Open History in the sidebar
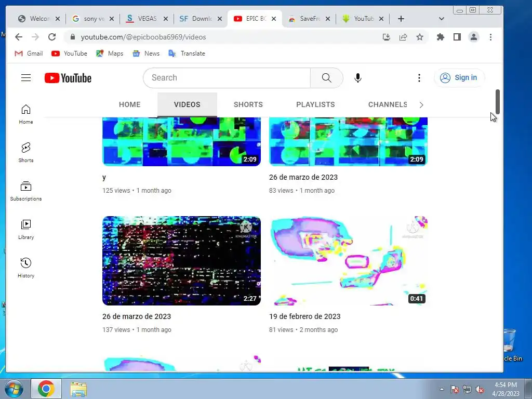This screenshot has height=399, width=532. (x=26, y=268)
